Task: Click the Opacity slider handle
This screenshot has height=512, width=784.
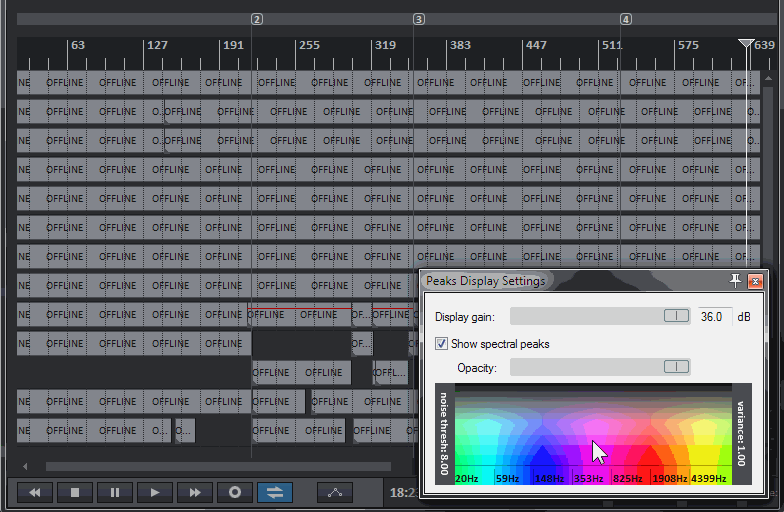Action: [x=677, y=367]
